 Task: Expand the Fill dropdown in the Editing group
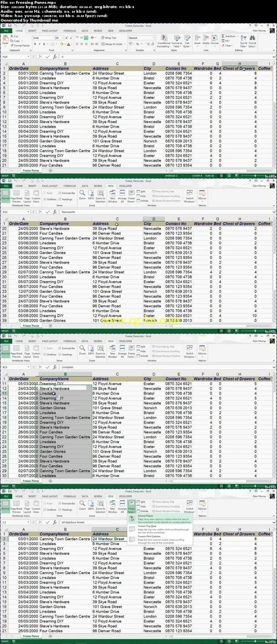pos(228,41)
